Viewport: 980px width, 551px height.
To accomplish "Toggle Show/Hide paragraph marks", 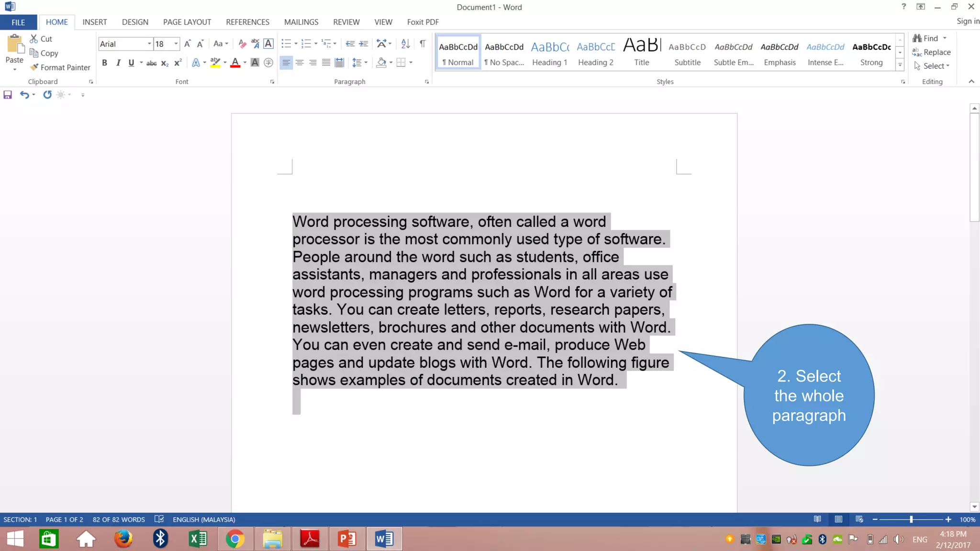I will [x=422, y=44].
